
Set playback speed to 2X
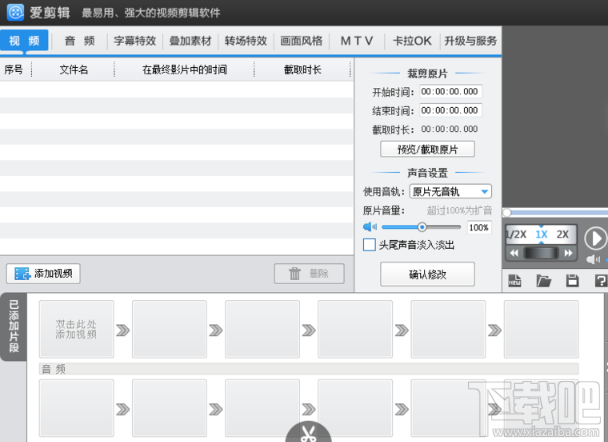click(x=562, y=234)
